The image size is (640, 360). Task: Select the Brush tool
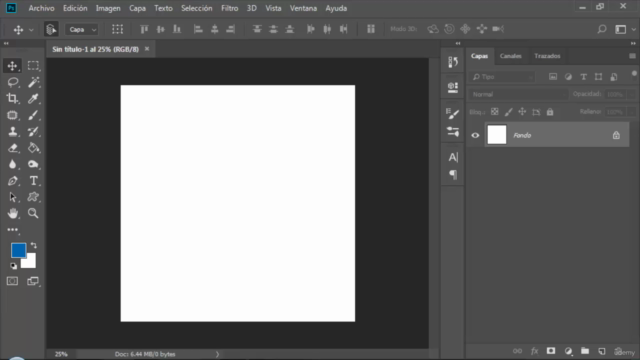click(33, 115)
